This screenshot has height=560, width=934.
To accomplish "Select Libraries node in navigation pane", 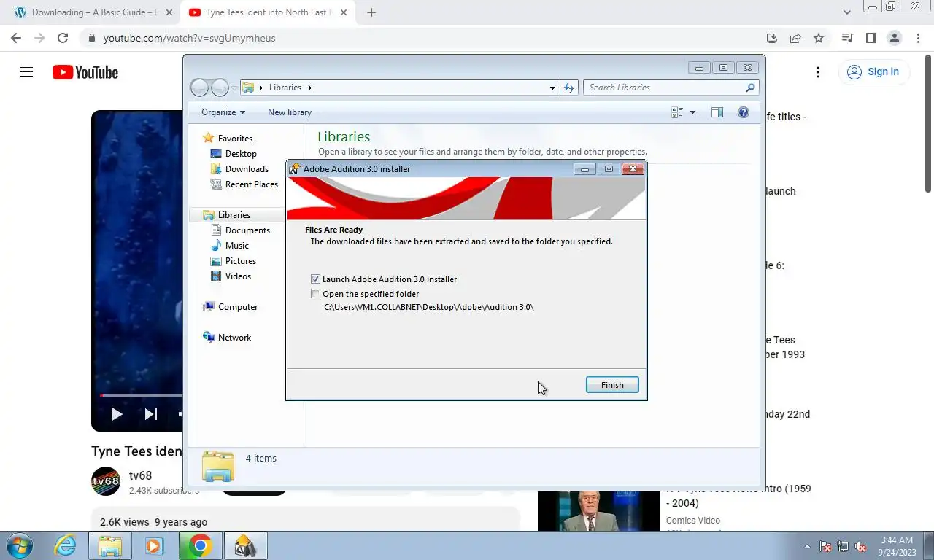I will pyautogui.click(x=233, y=215).
